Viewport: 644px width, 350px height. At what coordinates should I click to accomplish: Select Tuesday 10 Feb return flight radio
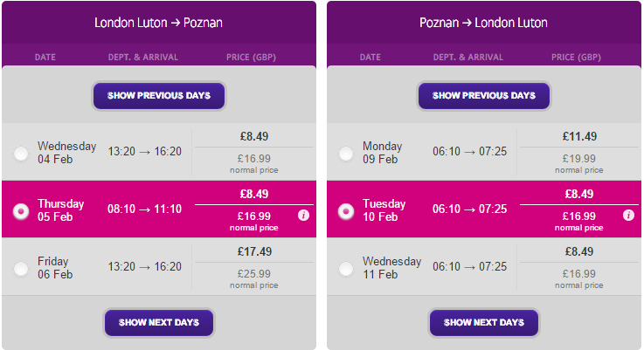(346, 211)
